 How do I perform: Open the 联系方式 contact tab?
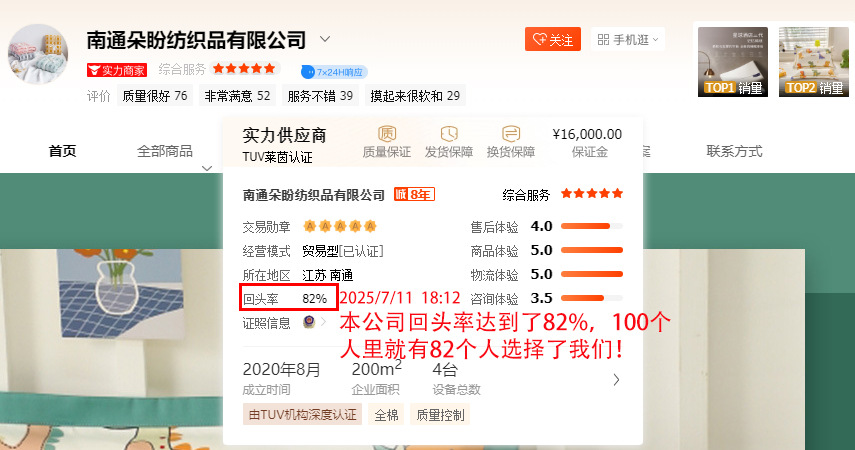click(x=734, y=151)
